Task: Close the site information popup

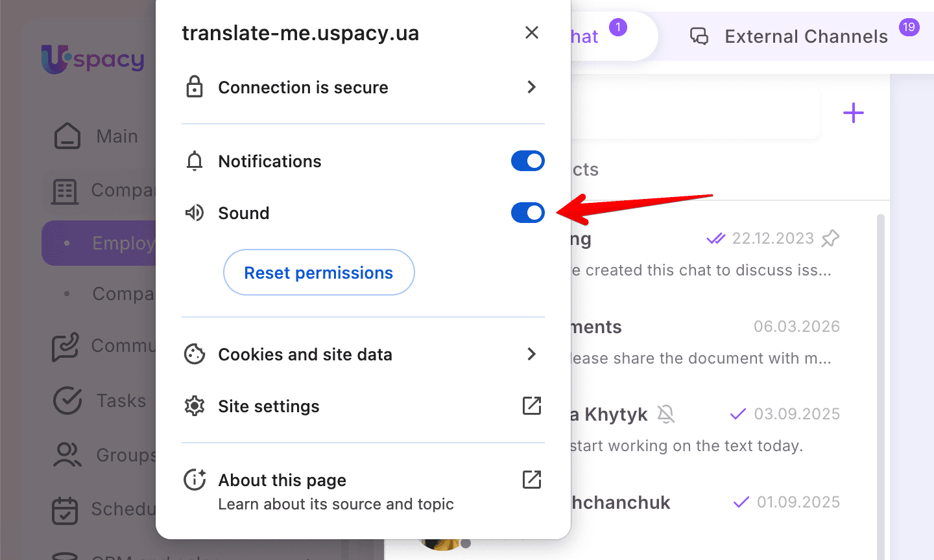Action: 532,32
